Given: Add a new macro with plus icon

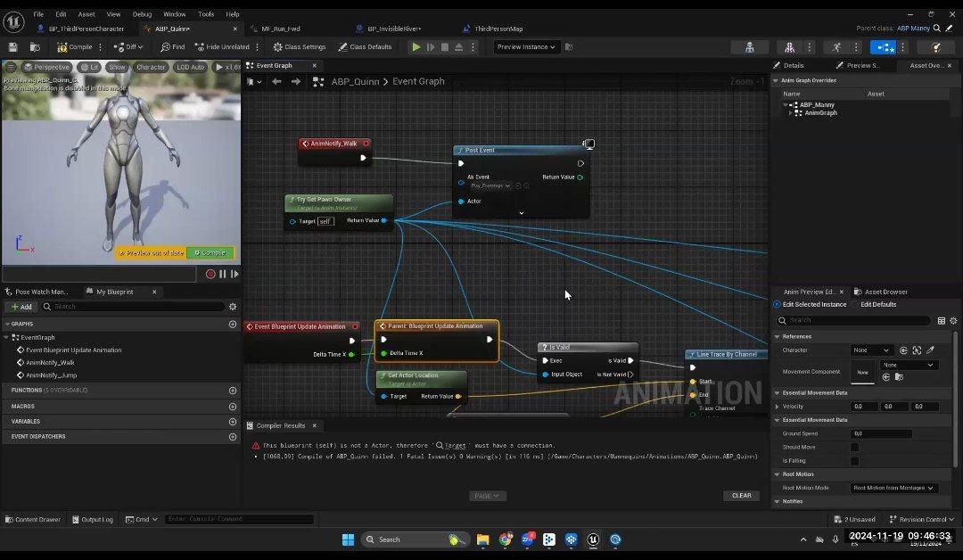Looking at the screenshot, I should point(233,407).
